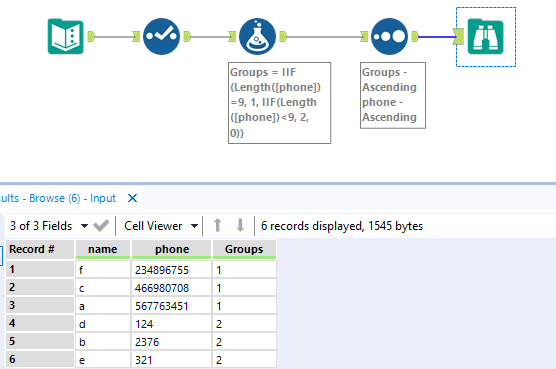Viewport: 556px width, 369px height.
Task: Click the Formula tool output anchor
Action: coord(283,37)
